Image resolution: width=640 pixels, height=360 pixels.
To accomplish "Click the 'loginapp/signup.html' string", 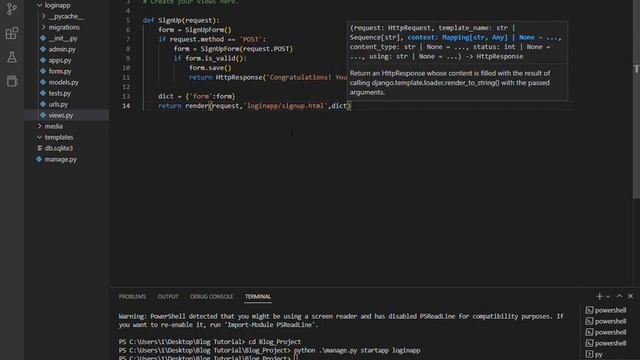I will pyautogui.click(x=285, y=106).
